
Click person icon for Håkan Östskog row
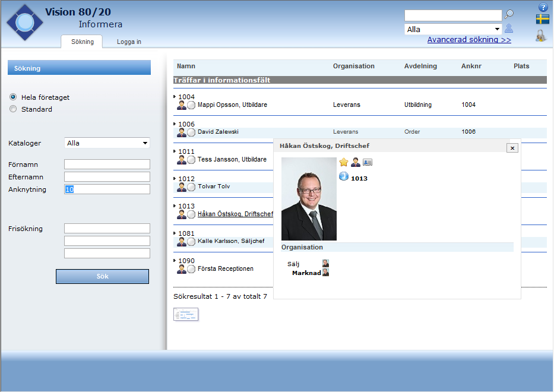tap(182, 214)
